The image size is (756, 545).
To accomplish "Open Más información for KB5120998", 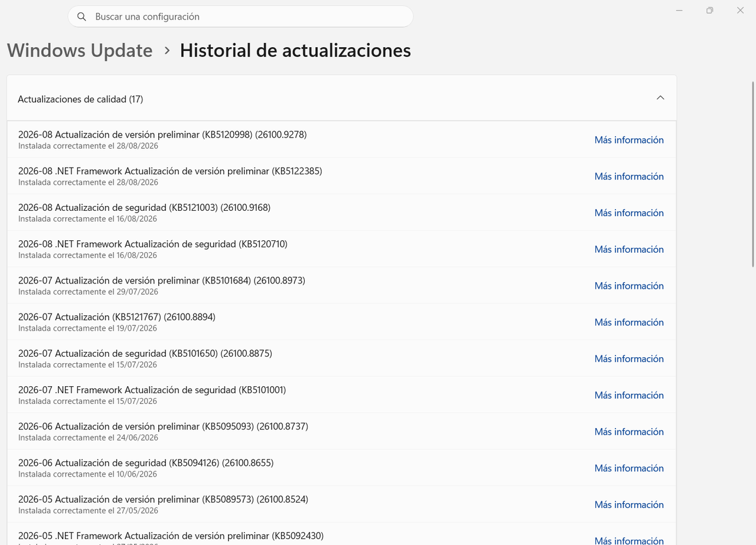I will [629, 140].
